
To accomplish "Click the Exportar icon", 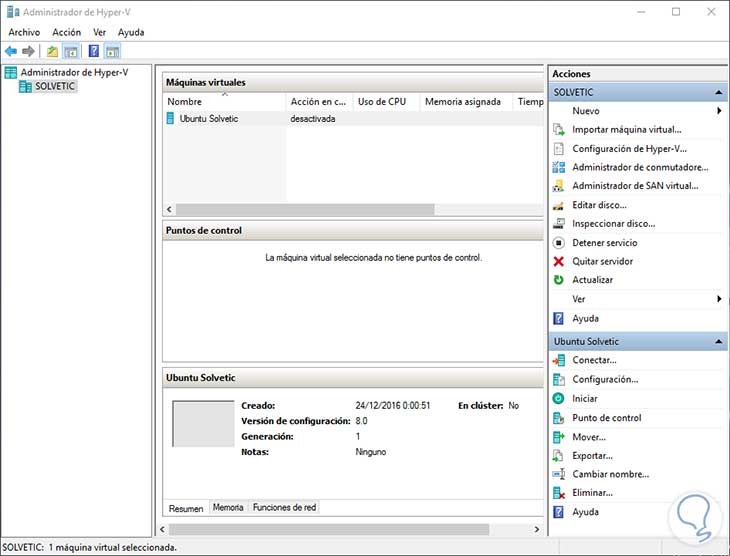I will point(558,455).
